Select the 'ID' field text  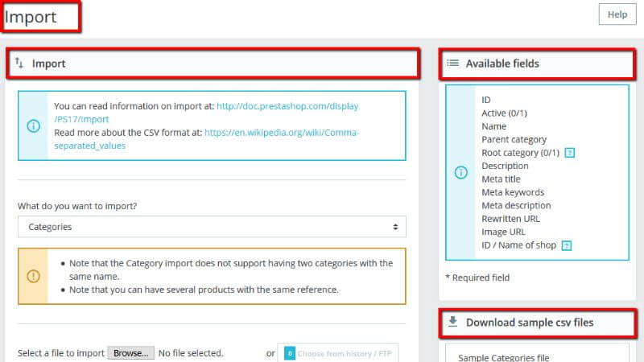coord(486,100)
